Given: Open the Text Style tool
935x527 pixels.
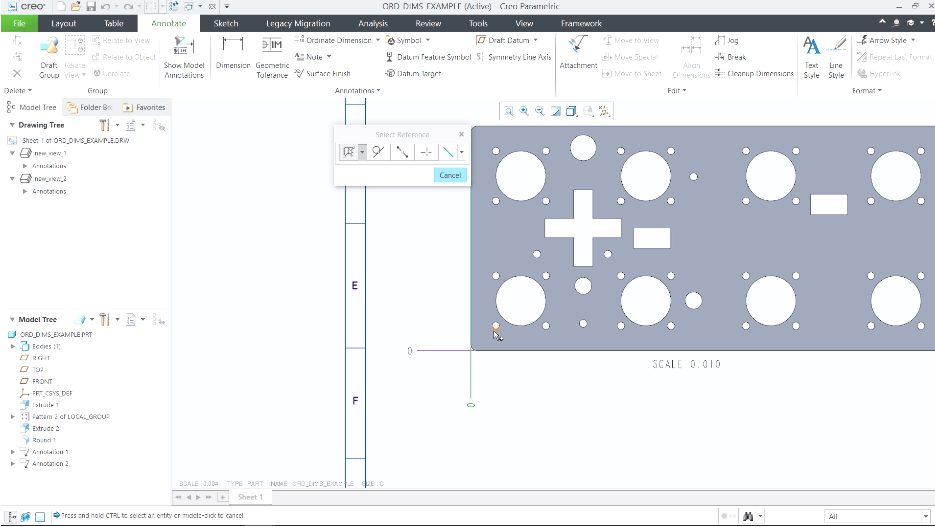Looking at the screenshot, I should click(811, 47).
